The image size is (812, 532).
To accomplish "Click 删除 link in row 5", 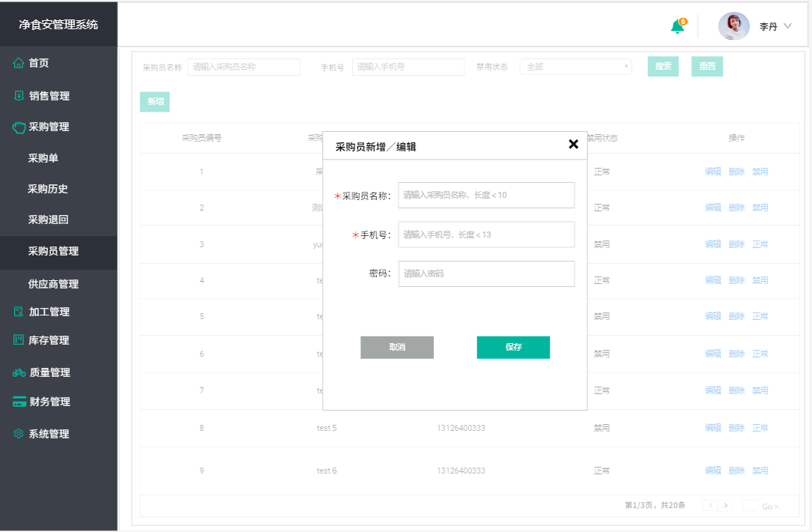I will 736,316.
